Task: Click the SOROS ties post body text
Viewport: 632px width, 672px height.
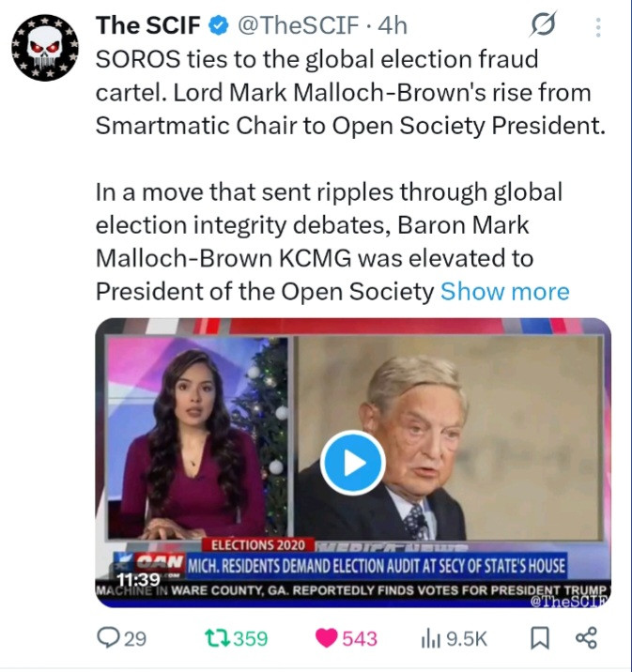Action: click(350, 93)
